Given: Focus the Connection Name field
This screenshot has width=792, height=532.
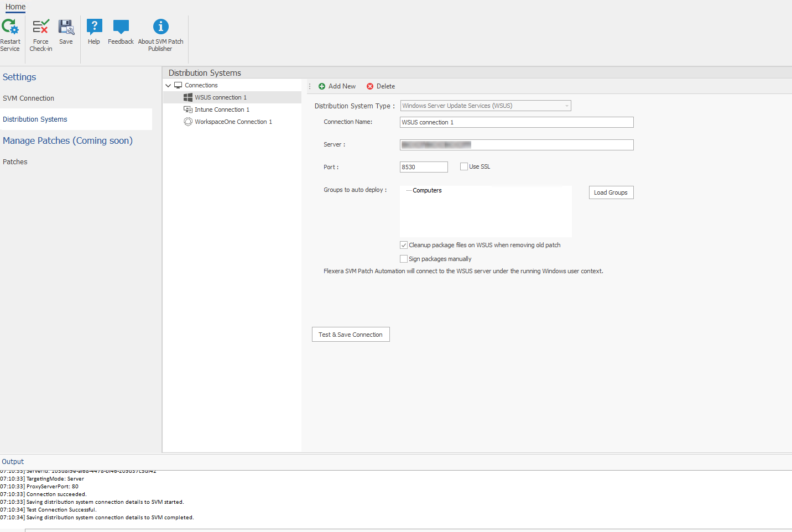Looking at the screenshot, I should pyautogui.click(x=517, y=122).
